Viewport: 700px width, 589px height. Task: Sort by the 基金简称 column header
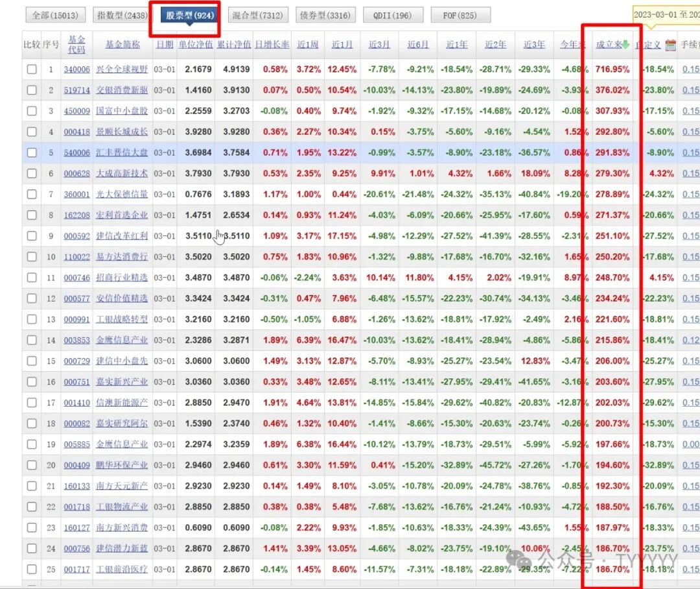[x=122, y=45]
